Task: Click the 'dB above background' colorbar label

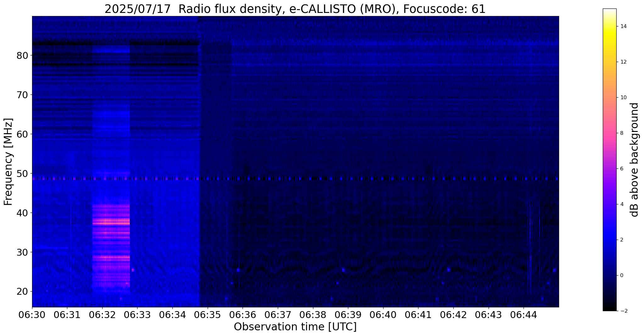Action: pos(635,160)
